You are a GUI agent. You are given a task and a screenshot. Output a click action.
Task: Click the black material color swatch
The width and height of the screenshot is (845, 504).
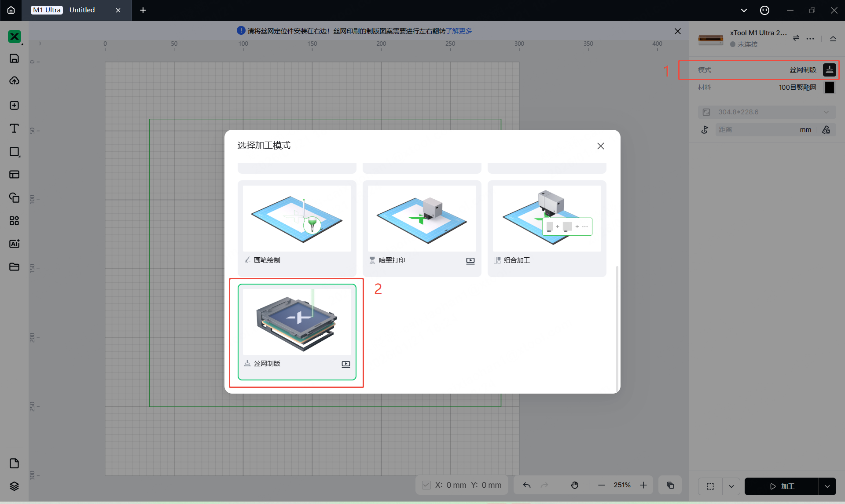tap(829, 88)
